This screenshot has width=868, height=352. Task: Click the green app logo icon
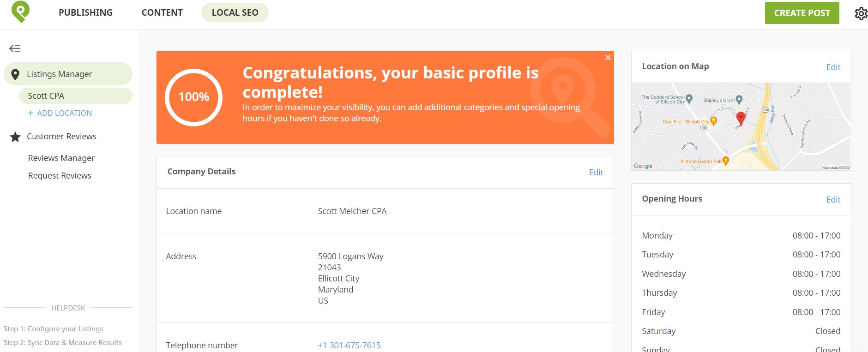[x=20, y=12]
